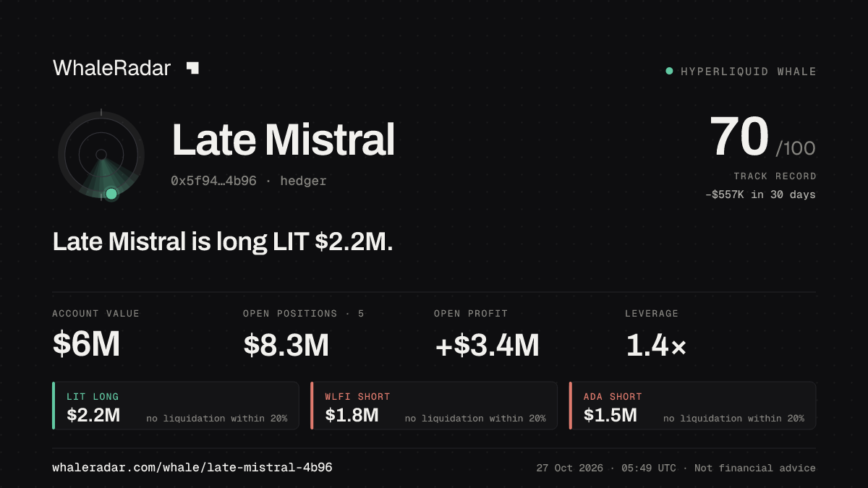Click the liquidation note in WLFI card
The image size is (868, 488).
(475, 419)
